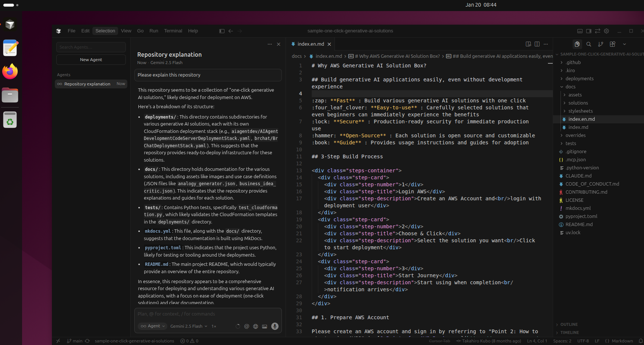Image resolution: width=644 pixels, height=345 pixels.
Task: Click split editor right icon
Action: (537, 44)
